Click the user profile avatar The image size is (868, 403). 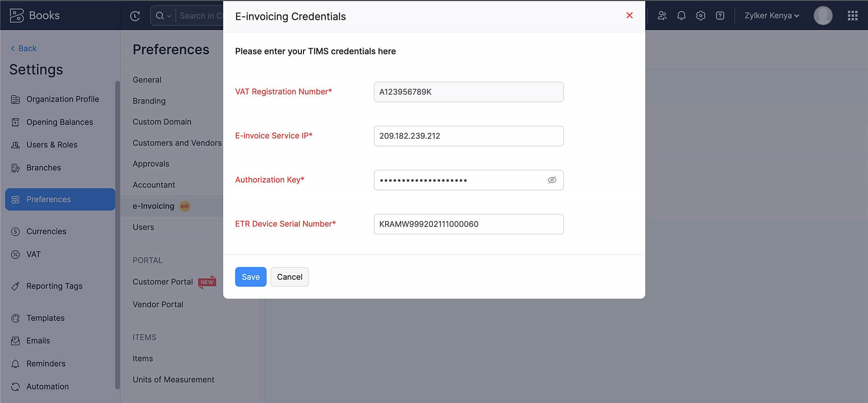(823, 16)
